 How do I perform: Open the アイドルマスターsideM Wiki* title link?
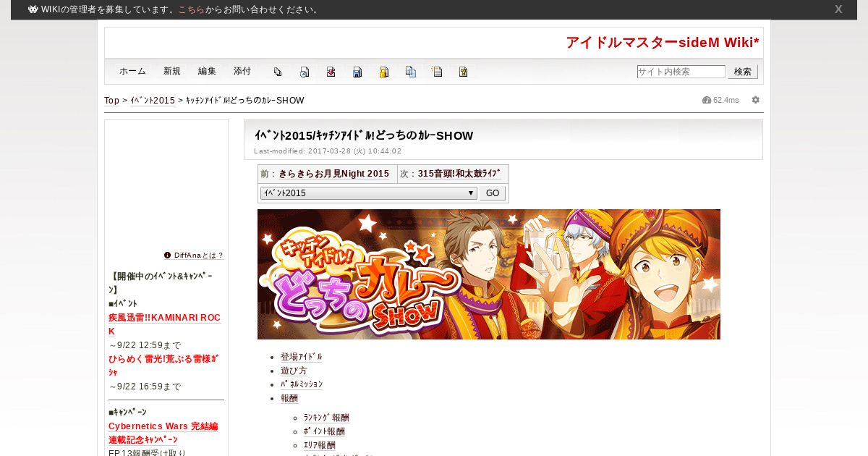[663, 42]
